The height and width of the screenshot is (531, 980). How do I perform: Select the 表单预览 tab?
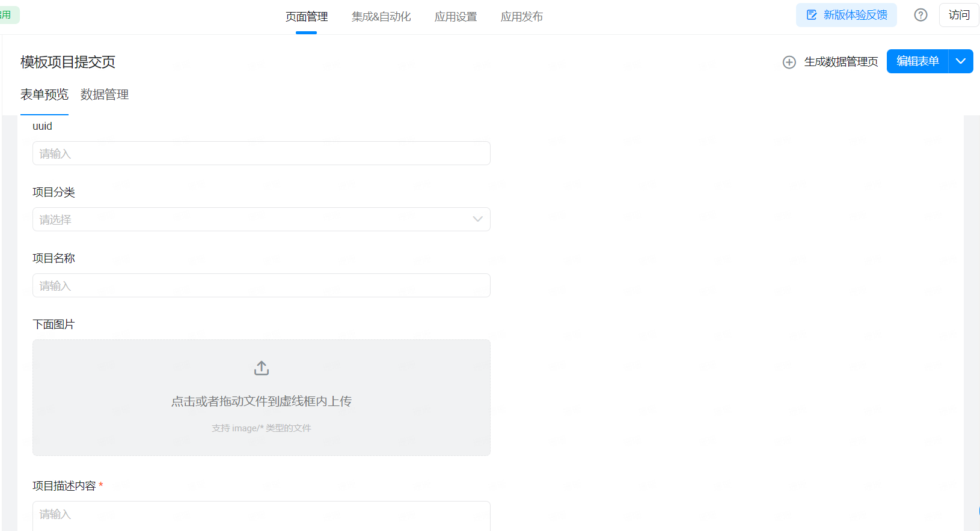click(44, 94)
